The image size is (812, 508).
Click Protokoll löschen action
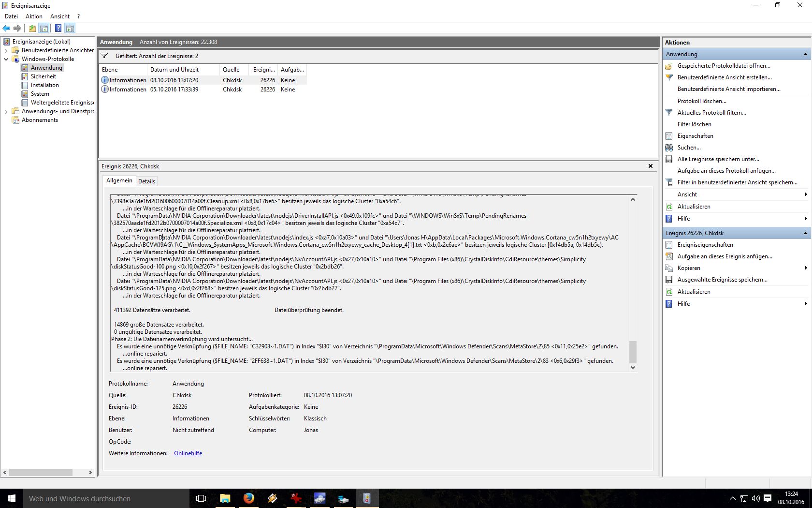(702, 101)
